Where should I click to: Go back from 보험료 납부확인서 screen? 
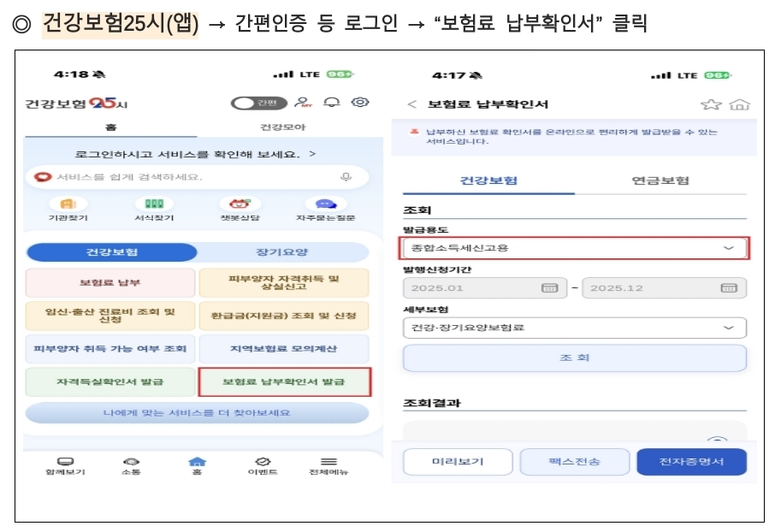pos(411,104)
